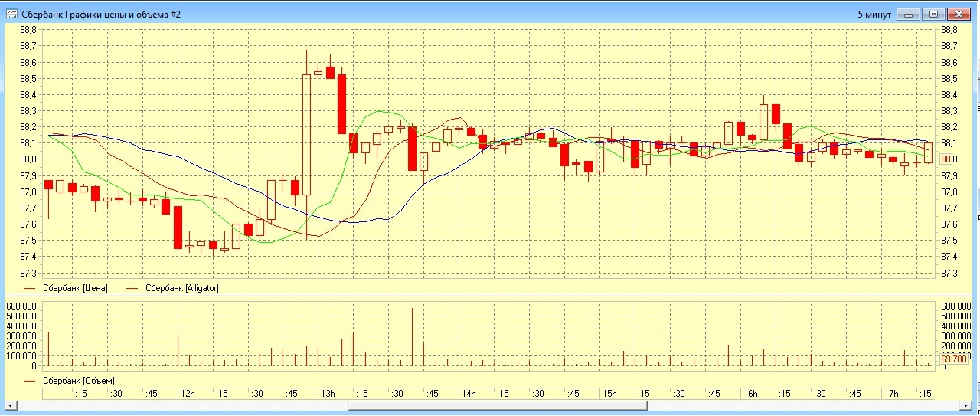Close the Сбербанк chart window
The image size is (980, 416).
958,14
